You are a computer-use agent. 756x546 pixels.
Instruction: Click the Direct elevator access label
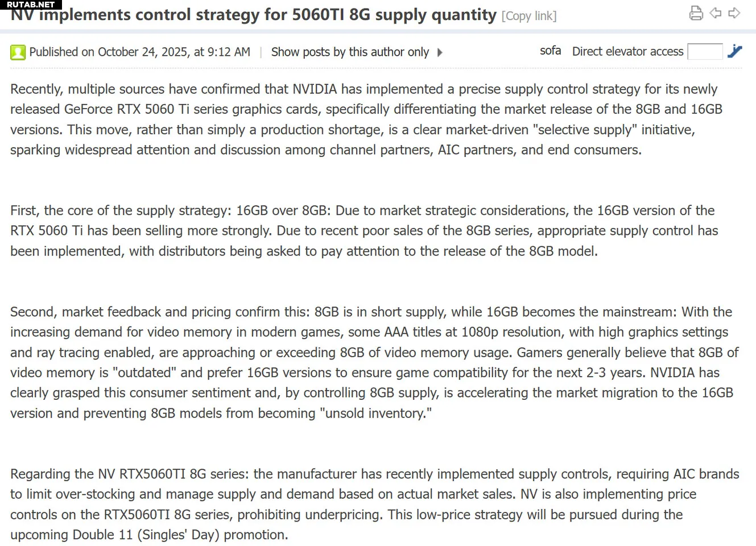627,52
